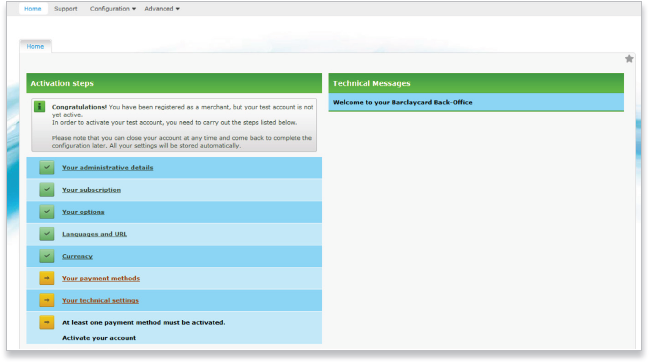Image resolution: width=650 pixels, height=364 pixels.
Task: Open Your subscription link
Action: tap(92, 190)
